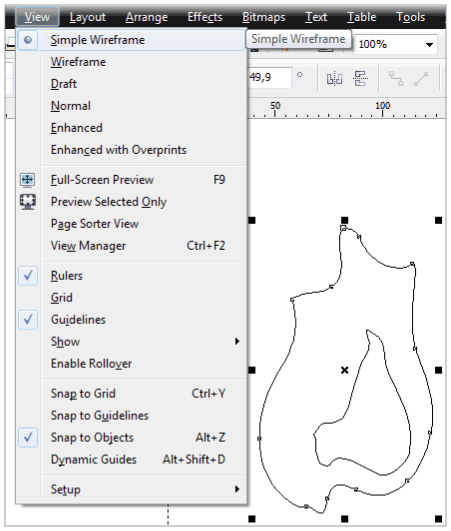Open the View menu
The image size is (451, 531).
tap(37, 17)
